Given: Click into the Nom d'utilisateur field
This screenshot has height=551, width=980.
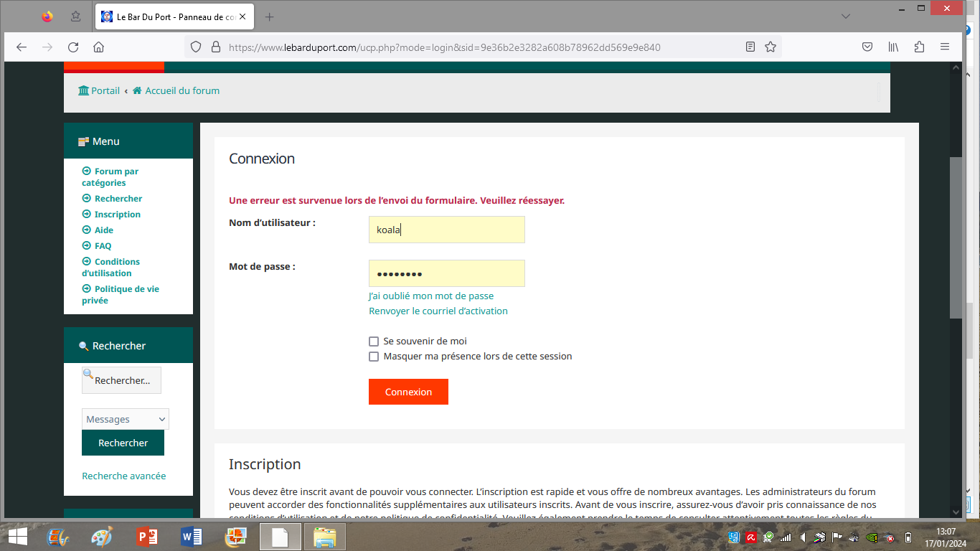Looking at the screenshot, I should 446,230.
